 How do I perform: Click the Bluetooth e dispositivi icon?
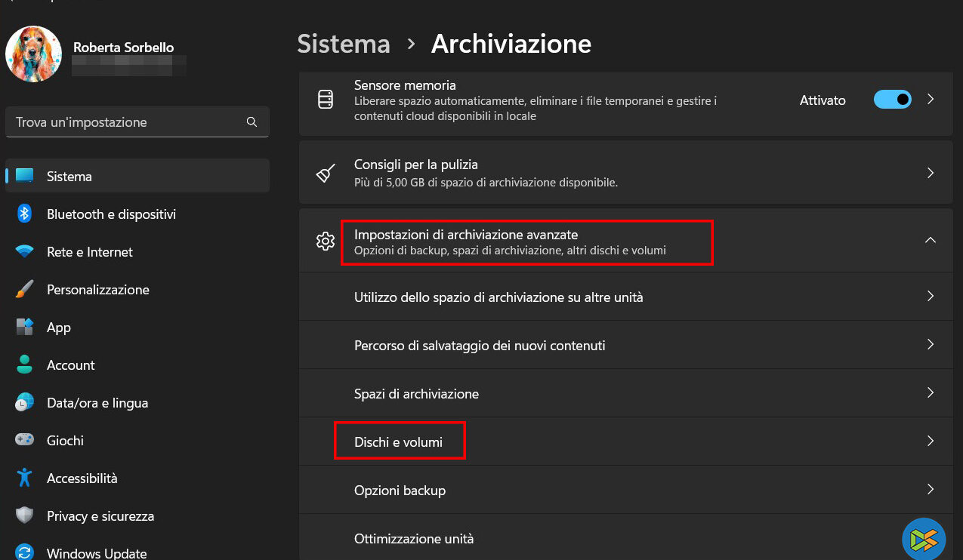[x=24, y=214]
